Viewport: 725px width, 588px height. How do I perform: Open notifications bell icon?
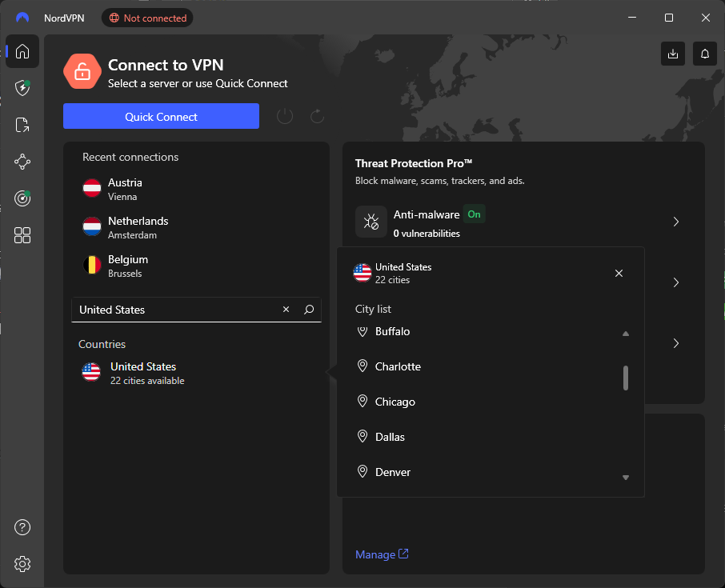coord(705,54)
